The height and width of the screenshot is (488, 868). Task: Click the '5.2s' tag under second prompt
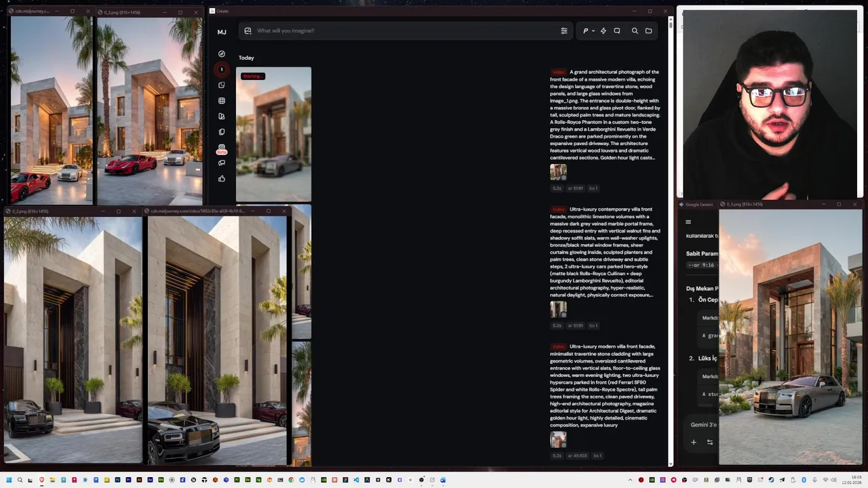point(557,325)
